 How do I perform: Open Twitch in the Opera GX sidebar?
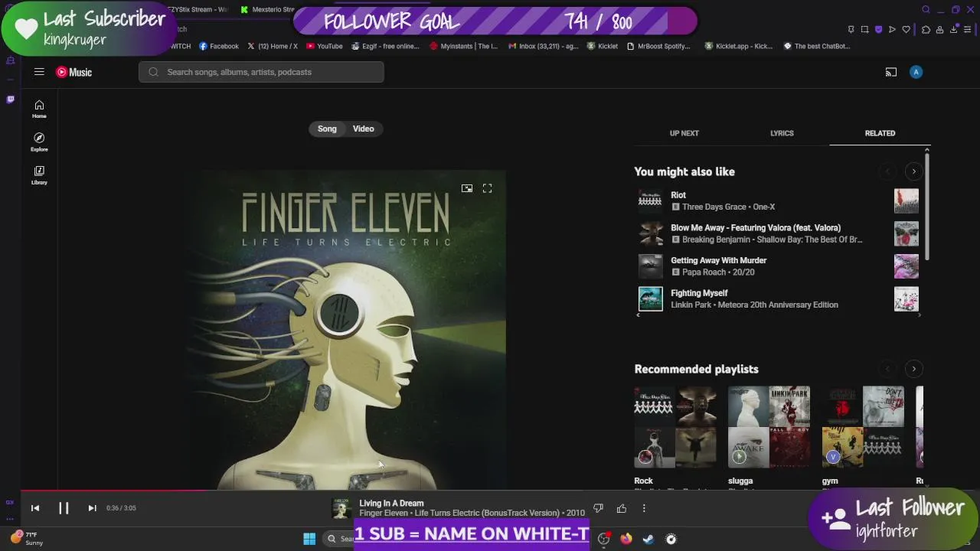pos(10,99)
